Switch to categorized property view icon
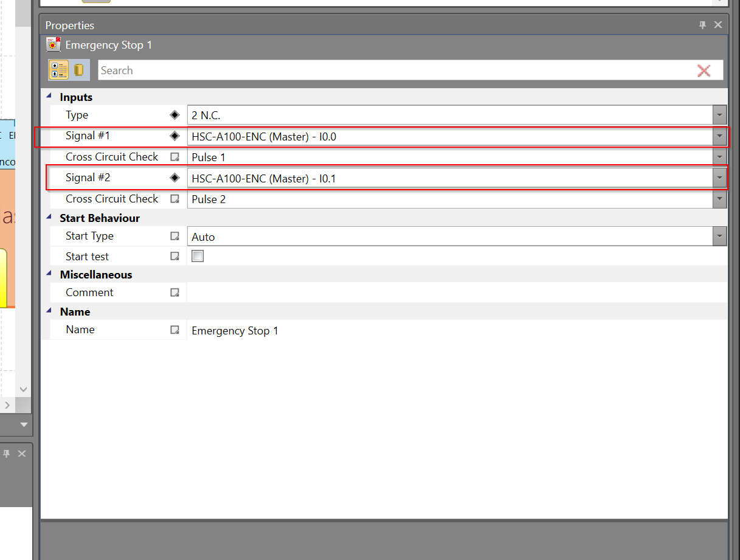 pyautogui.click(x=59, y=70)
